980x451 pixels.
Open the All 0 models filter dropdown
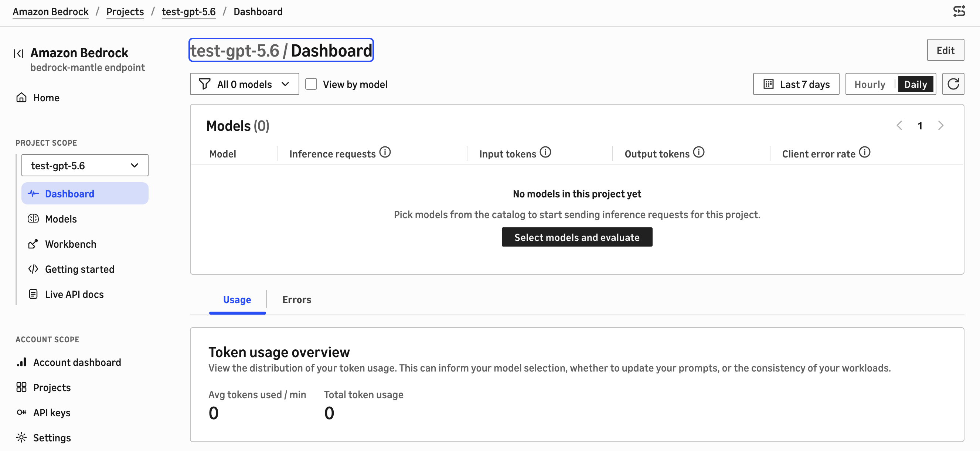[x=244, y=84]
